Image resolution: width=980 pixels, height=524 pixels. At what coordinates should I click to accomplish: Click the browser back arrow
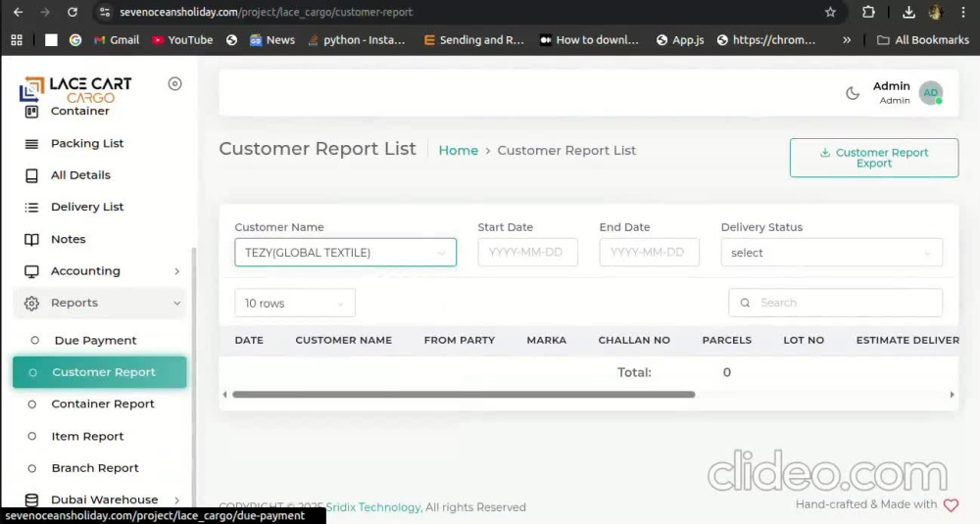[x=18, y=12]
